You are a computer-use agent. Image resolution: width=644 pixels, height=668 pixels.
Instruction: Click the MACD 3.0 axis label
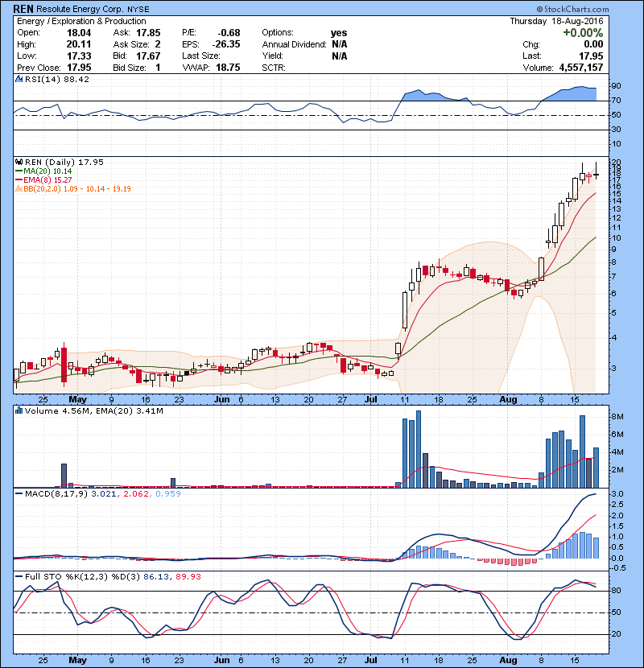point(617,494)
